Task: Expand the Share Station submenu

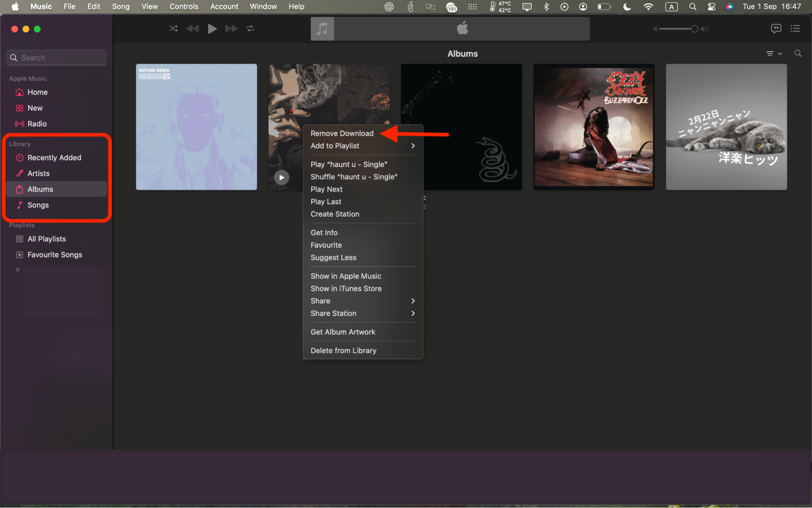Action: pyautogui.click(x=363, y=313)
